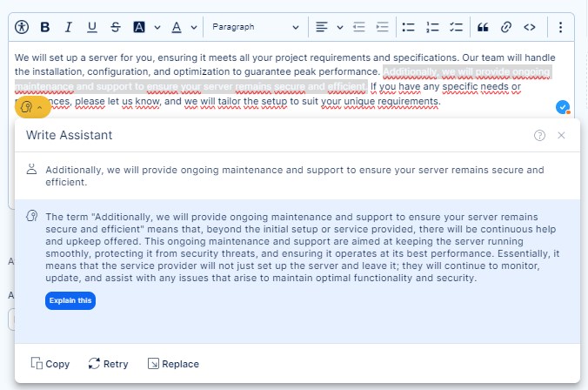Open the more options menu in the toolbar
Image resolution: width=588 pixels, height=390 pixels.
click(561, 27)
